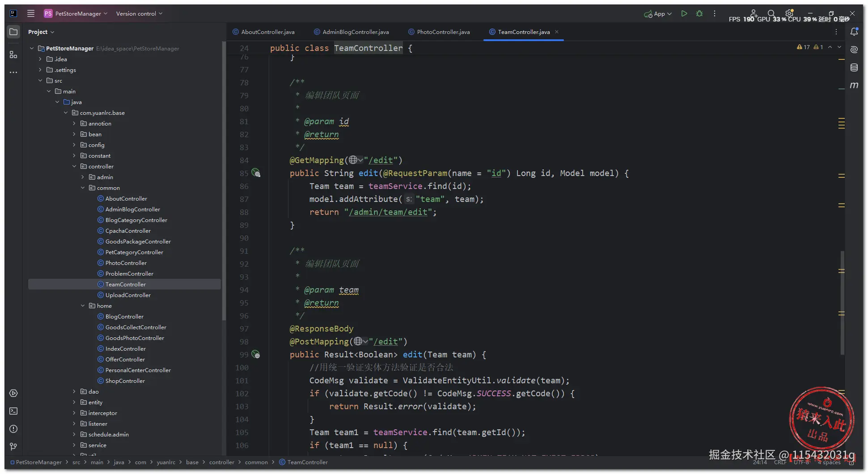Open dropdown chevron beside GetMapping globe
868x474 pixels.
click(x=360, y=160)
